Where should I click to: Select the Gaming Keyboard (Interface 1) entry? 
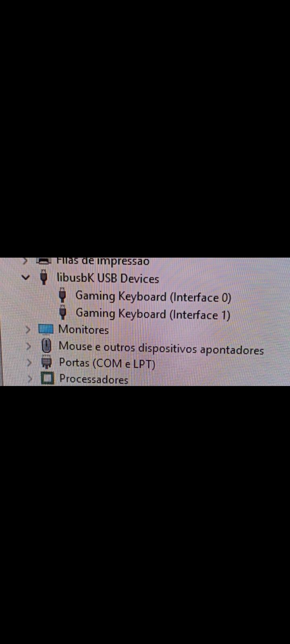153,314
